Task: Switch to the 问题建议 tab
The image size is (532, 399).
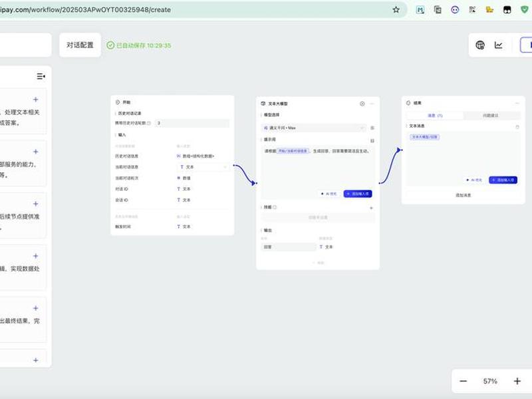Action: [x=491, y=116]
